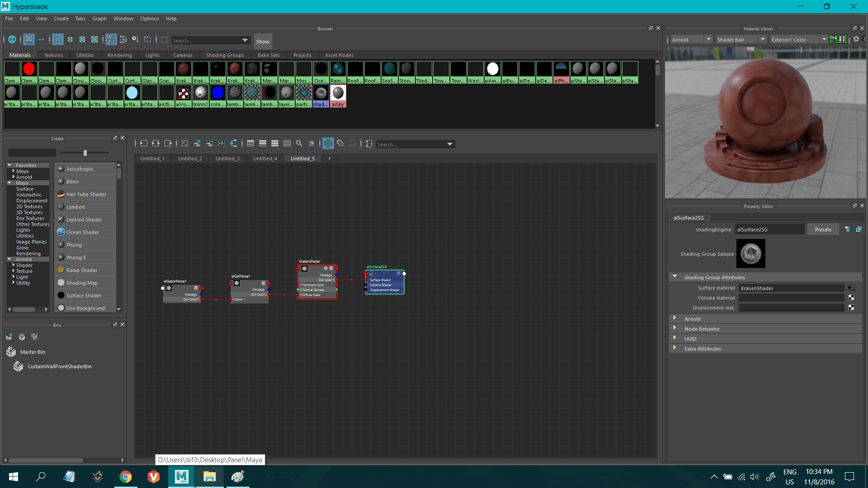Viewport: 868px width, 488px height.
Task: Sort browser swatches by name A-Z
Action: coord(111,40)
